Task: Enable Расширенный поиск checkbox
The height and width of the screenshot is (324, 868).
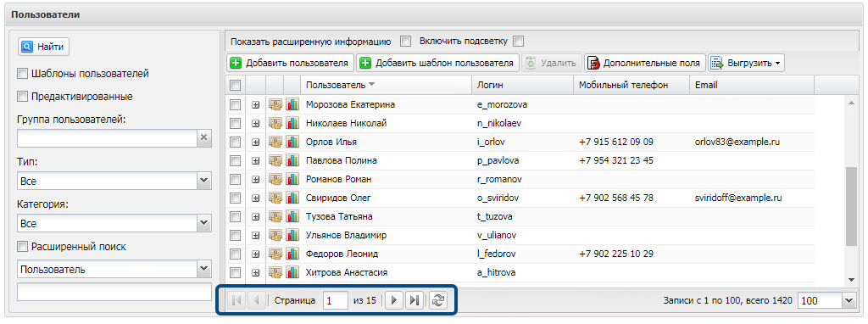Action: point(23,247)
